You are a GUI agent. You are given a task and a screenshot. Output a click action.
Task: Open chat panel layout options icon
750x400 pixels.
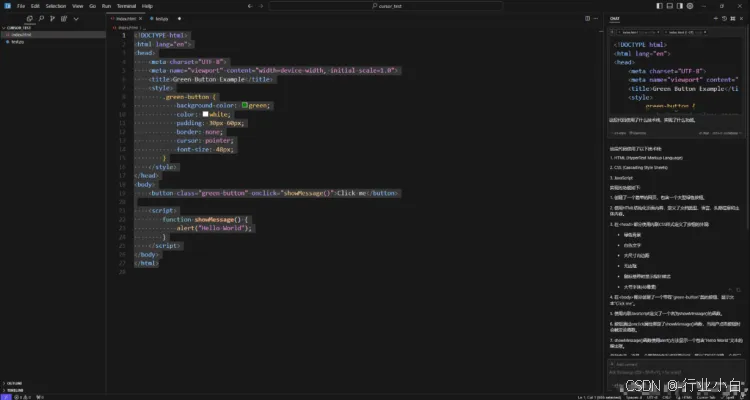pos(732,19)
